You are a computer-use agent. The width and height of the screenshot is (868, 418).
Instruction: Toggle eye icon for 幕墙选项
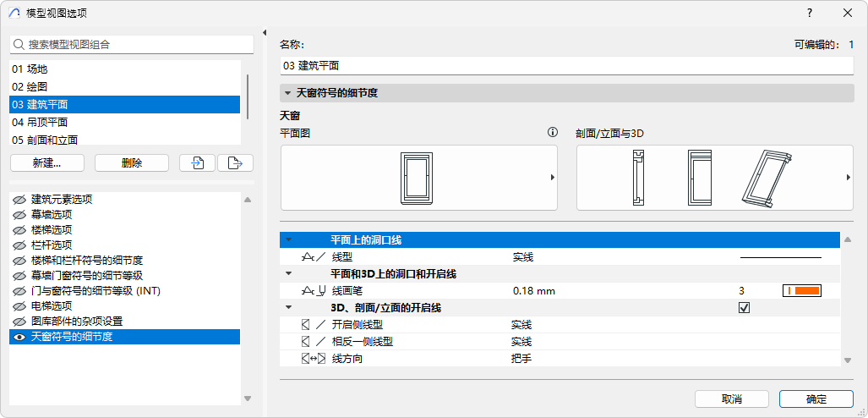coord(19,215)
